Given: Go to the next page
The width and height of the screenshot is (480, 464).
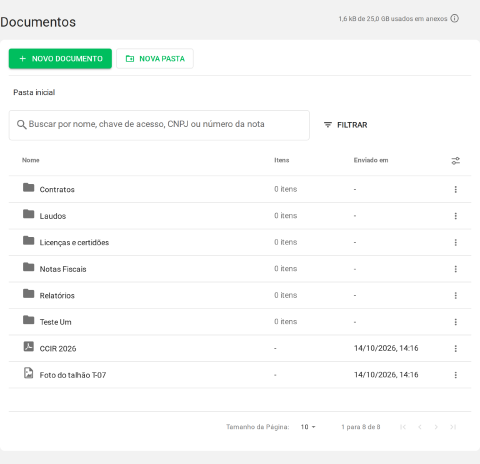Looking at the screenshot, I should pos(436,427).
